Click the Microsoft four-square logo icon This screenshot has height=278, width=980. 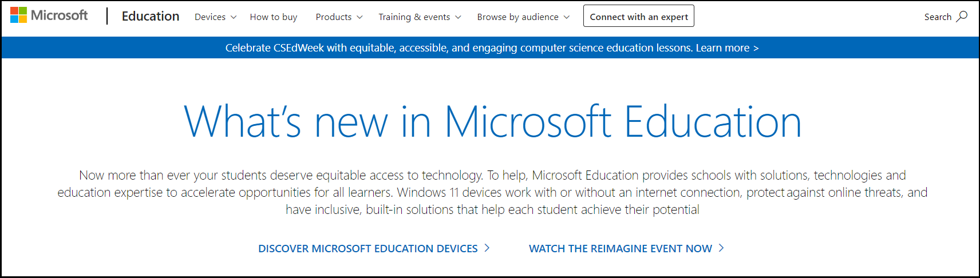(x=18, y=15)
